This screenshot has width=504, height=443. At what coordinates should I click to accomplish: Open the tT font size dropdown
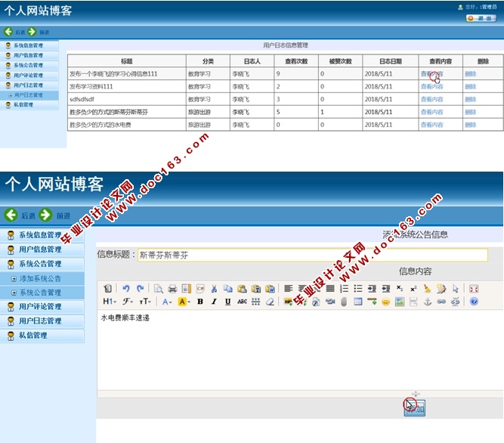144,302
